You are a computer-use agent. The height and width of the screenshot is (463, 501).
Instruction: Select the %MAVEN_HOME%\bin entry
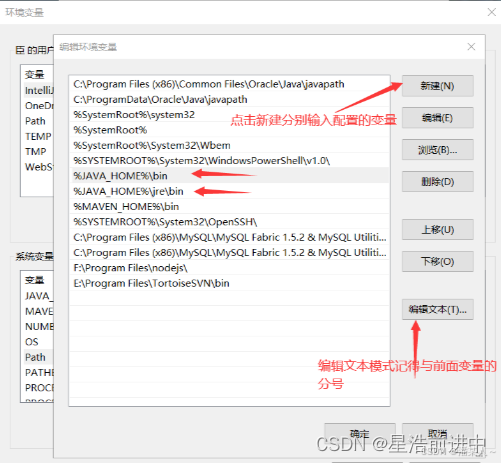pos(229,207)
